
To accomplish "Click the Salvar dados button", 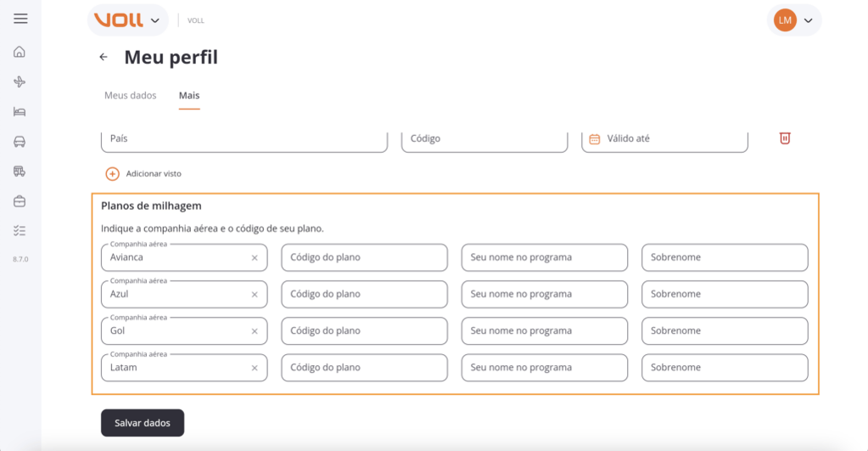I will 143,423.
